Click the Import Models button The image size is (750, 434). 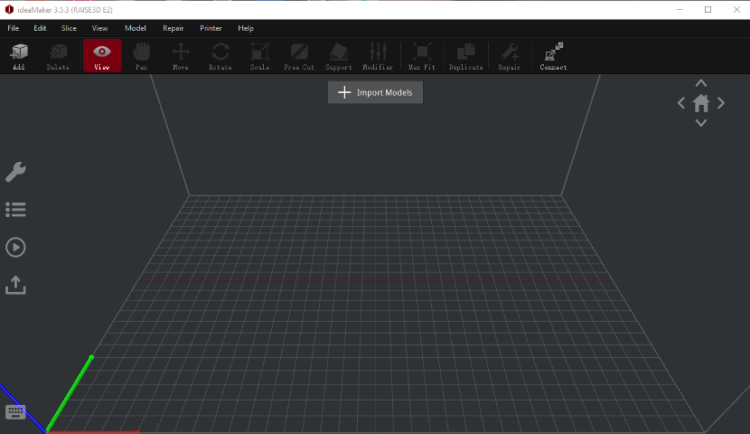376,92
